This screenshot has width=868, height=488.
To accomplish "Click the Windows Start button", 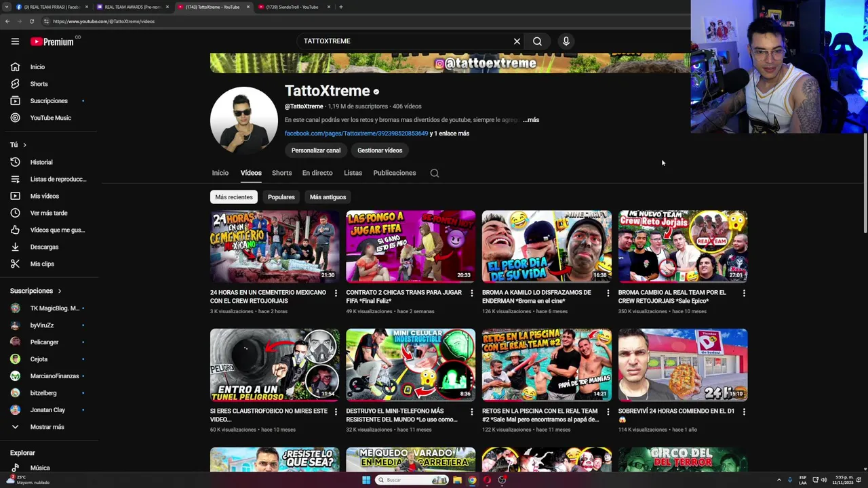I will click(366, 480).
